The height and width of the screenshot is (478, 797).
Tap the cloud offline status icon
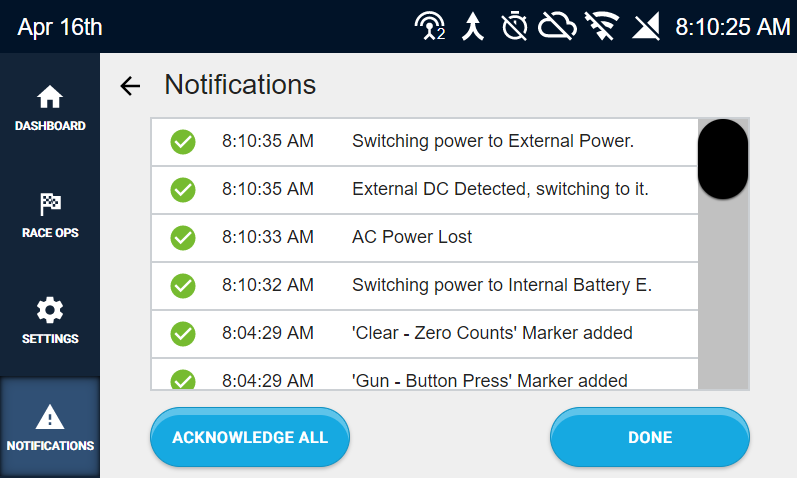pyautogui.click(x=557, y=26)
